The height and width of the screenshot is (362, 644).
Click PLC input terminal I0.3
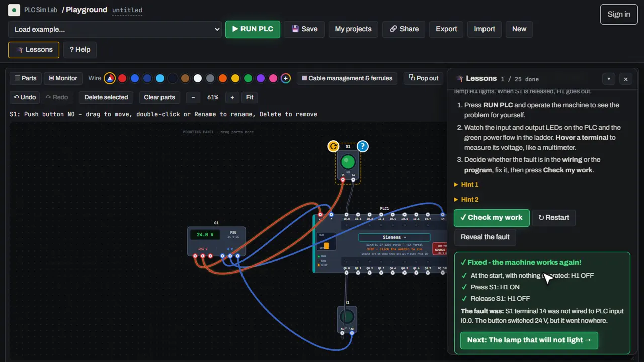[381, 215]
